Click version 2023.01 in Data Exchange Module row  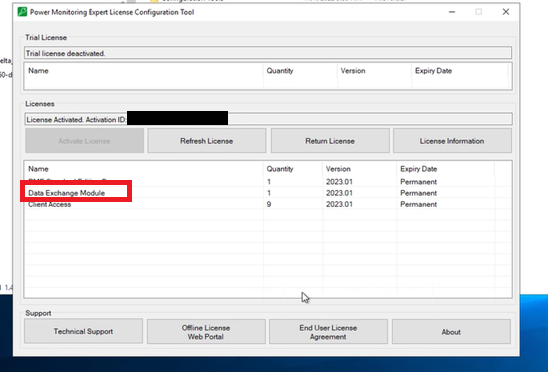(x=339, y=193)
